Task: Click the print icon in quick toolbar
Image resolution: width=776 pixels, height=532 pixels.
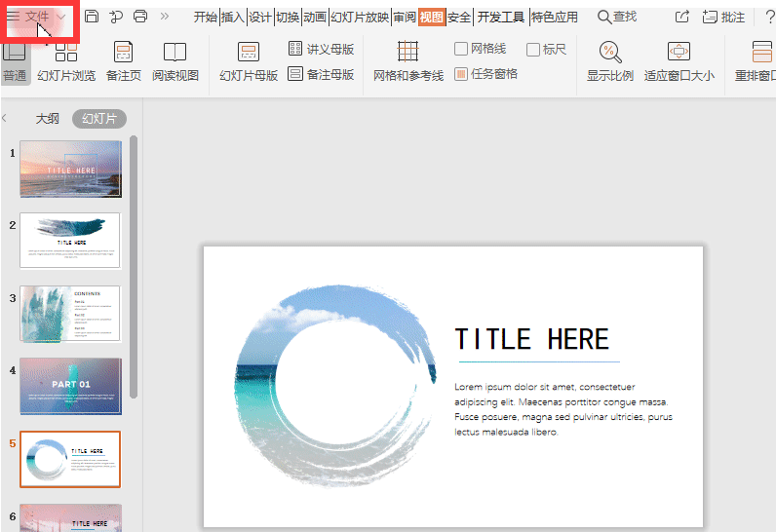Action: pyautogui.click(x=140, y=17)
